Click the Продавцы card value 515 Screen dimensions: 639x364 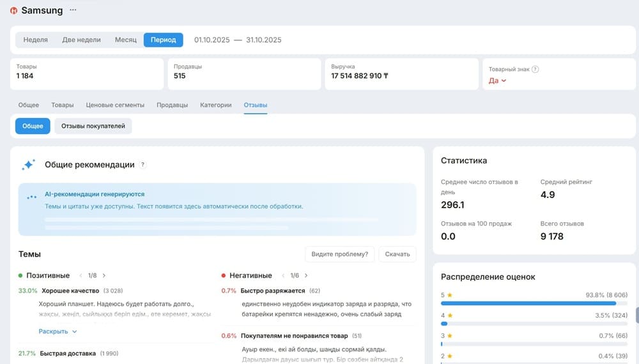[x=180, y=76]
